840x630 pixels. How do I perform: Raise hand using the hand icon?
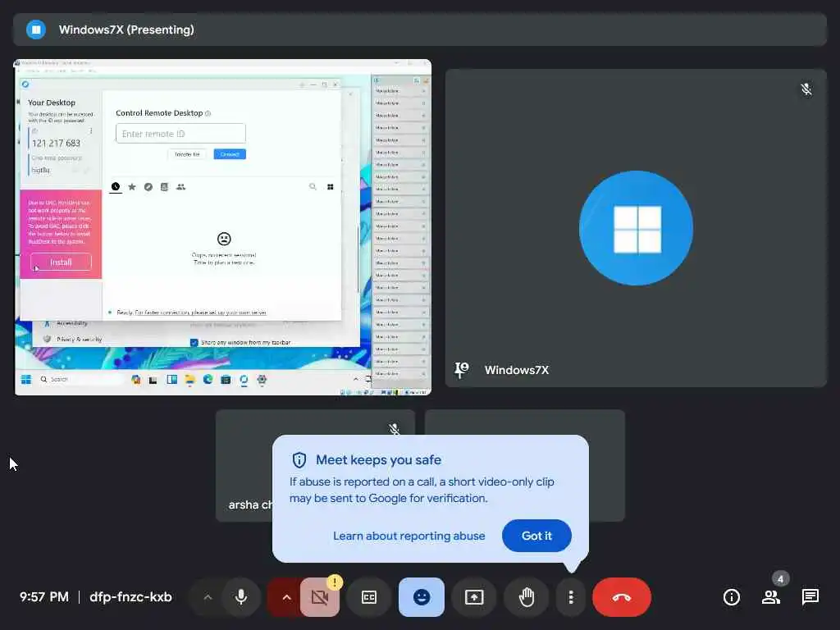(x=527, y=597)
